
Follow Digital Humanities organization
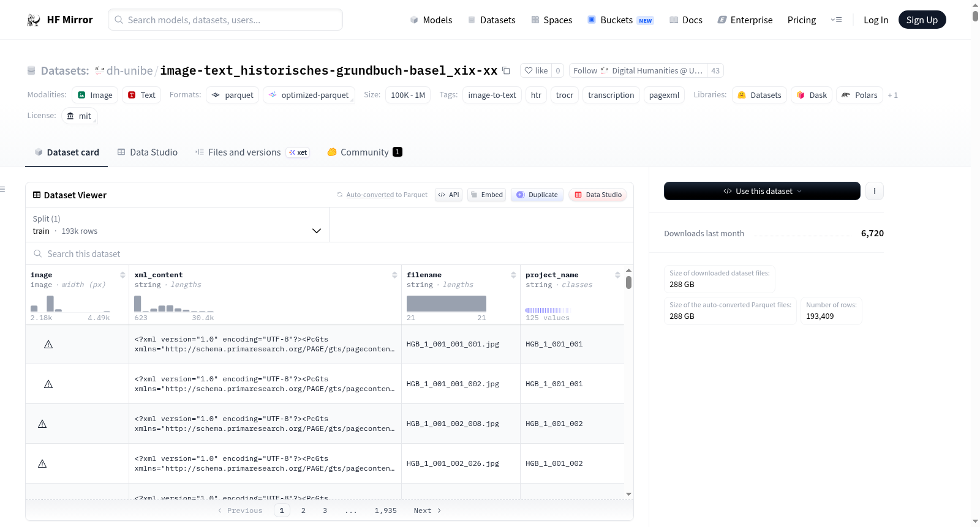[638, 70]
